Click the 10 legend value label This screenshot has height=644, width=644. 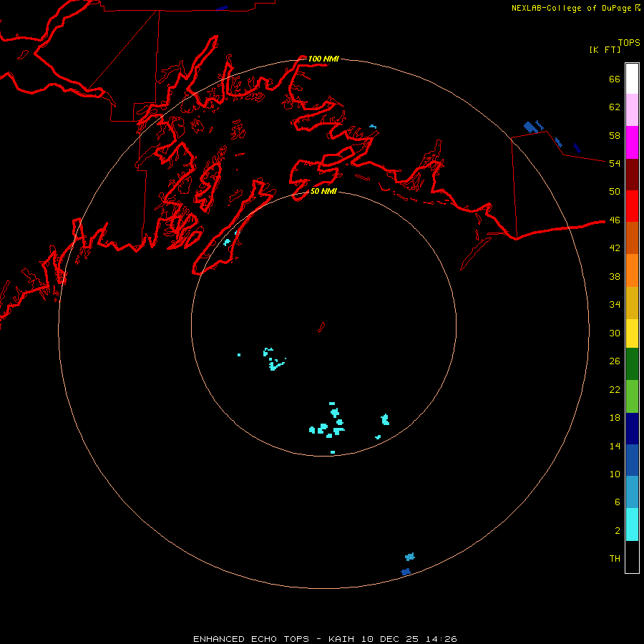pyautogui.click(x=615, y=474)
